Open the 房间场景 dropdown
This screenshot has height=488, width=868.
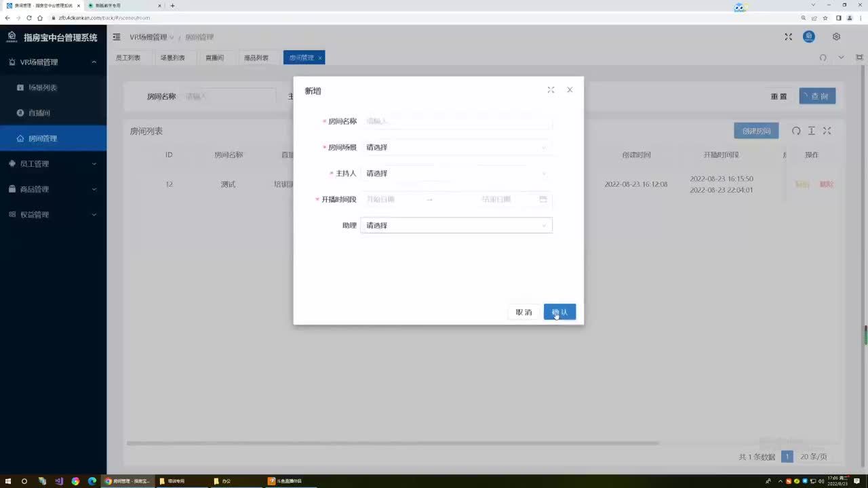tap(456, 147)
